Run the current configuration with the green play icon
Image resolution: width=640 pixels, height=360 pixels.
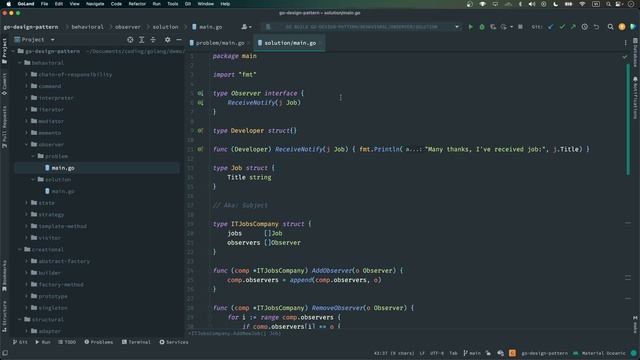point(471,27)
